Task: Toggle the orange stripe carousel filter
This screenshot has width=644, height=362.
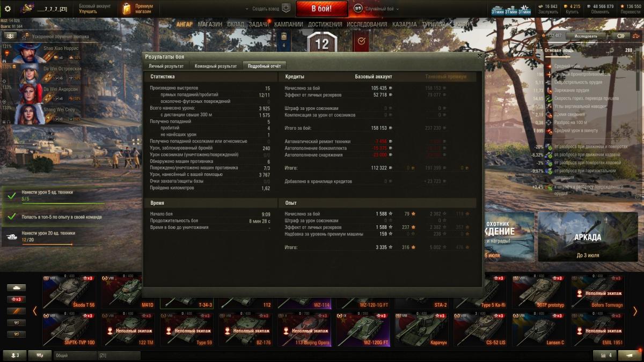Action: tap(16, 311)
